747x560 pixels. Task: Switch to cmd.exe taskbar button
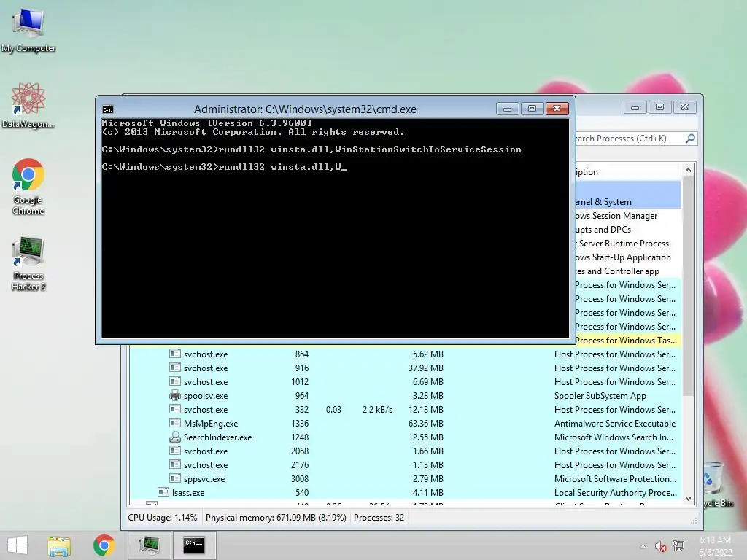[194, 545]
